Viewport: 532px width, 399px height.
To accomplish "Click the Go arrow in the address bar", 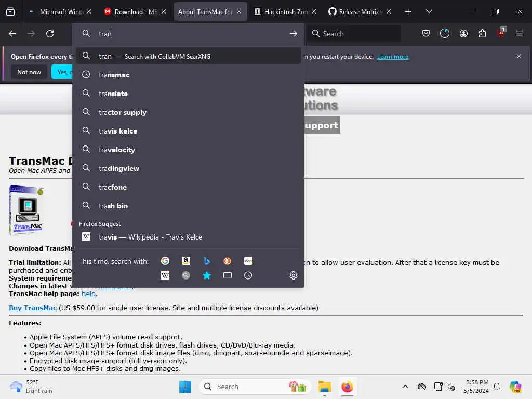I will coord(294,34).
